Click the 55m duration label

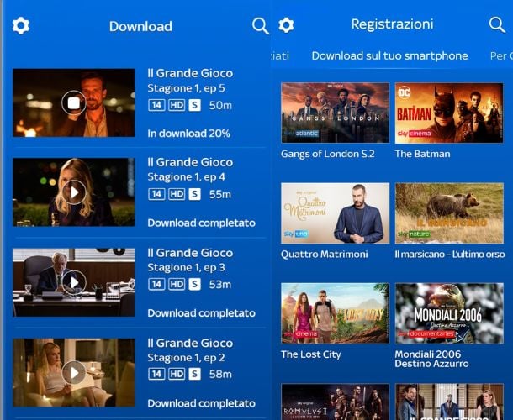220,195
